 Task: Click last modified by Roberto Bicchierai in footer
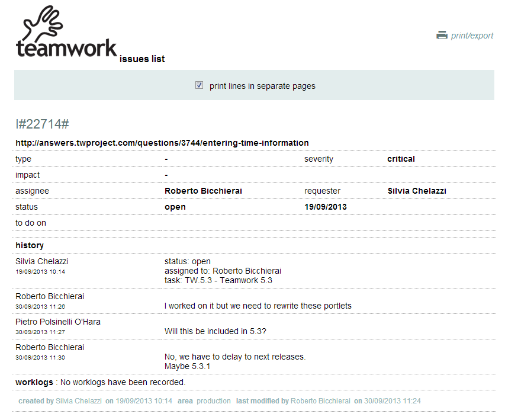point(320,401)
